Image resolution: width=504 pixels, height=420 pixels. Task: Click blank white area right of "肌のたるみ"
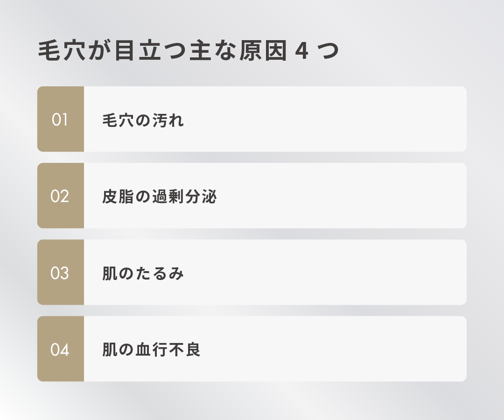327,273
